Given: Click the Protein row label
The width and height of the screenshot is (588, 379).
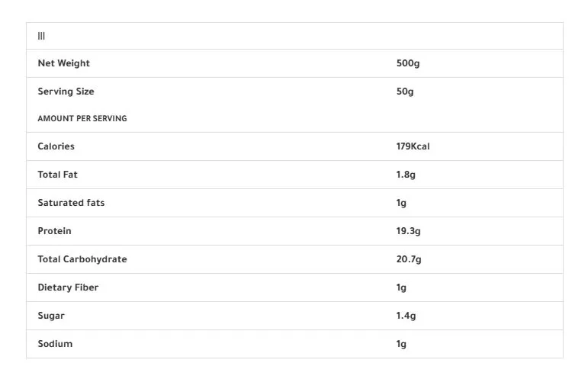Looking at the screenshot, I should coord(54,231).
